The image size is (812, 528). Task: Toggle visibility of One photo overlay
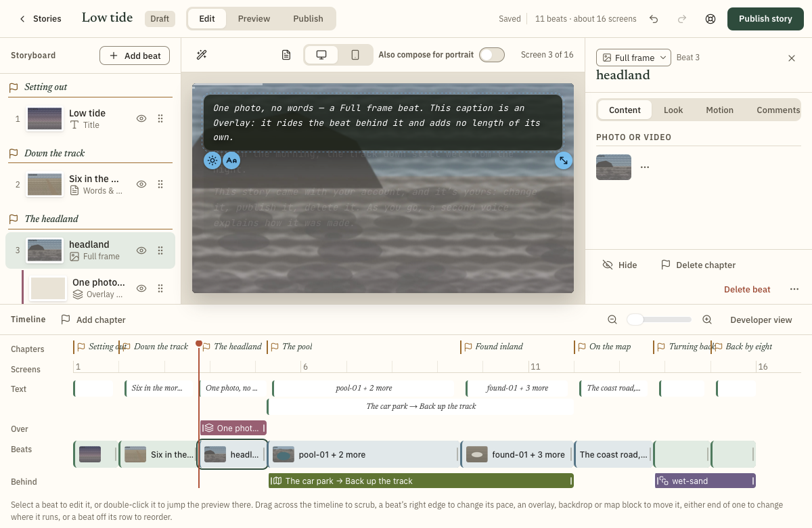[x=141, y=288]
